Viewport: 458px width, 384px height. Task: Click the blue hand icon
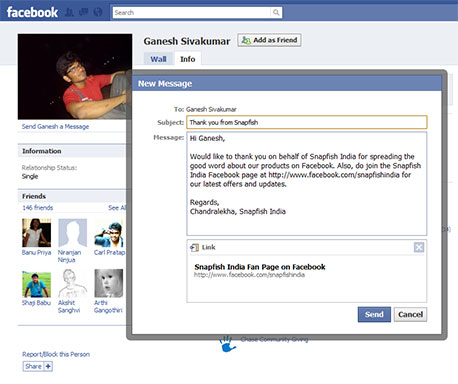pos(227,344)
